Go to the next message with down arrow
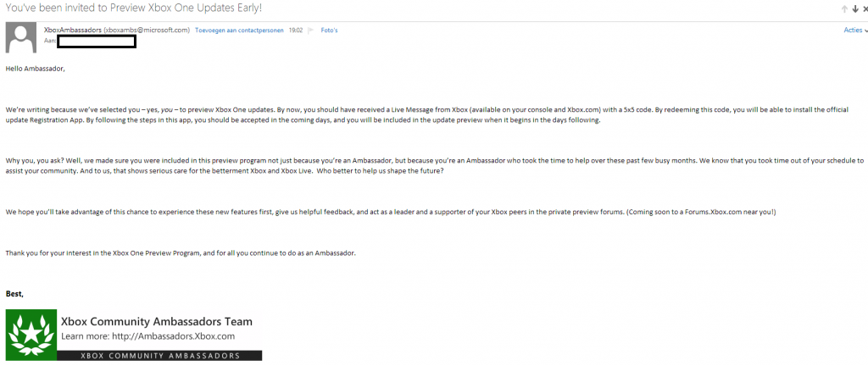Viewport: 868px width, 366px height. click(855, 9)
